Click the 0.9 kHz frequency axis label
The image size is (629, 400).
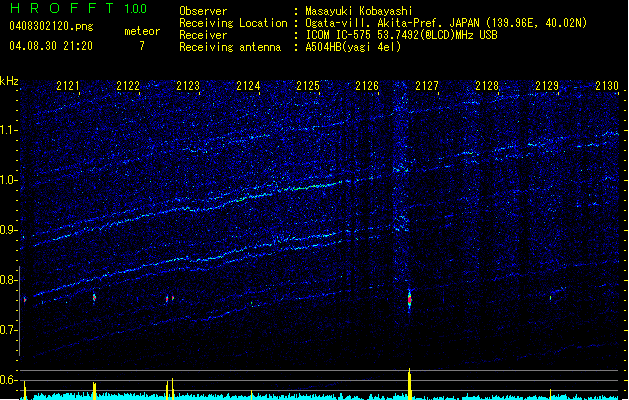pos(9,230)
